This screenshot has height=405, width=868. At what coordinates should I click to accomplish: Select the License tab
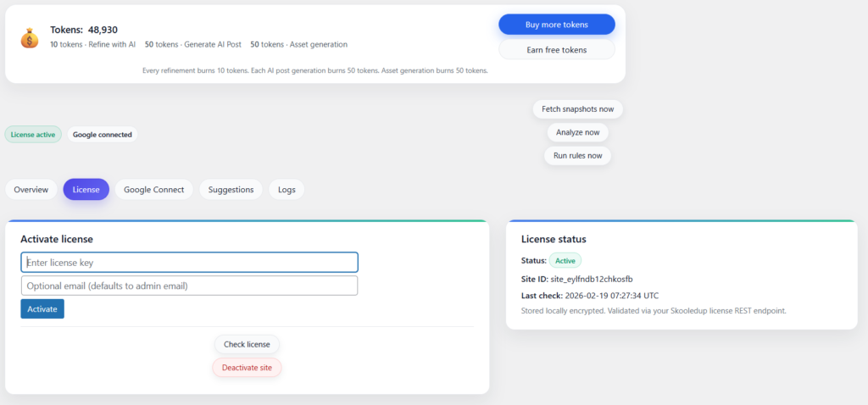86,190
